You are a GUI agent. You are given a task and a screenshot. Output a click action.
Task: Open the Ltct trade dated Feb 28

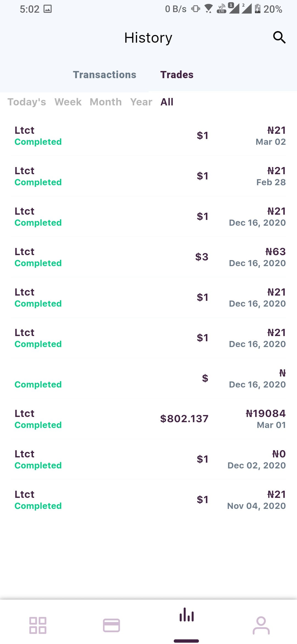pos(148,176)
